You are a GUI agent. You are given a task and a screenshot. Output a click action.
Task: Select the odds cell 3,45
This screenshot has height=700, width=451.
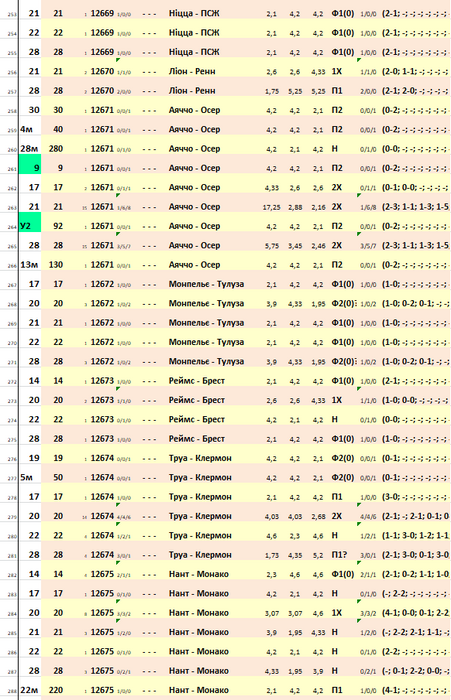point(295,246)
